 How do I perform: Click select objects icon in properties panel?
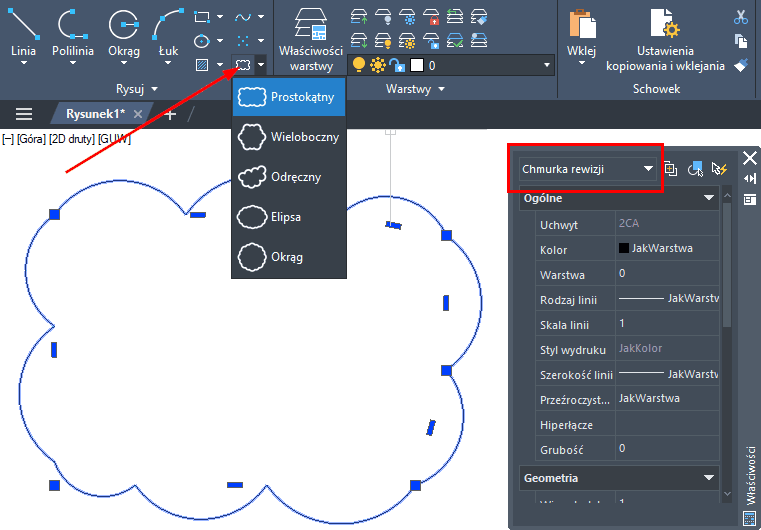pos(695,169)
